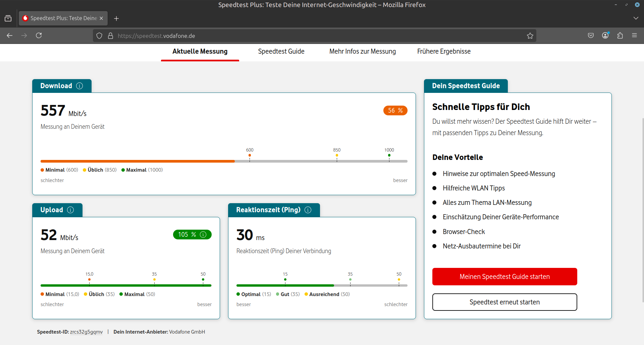
Task: Open the Mehr Infos zur Messung tab
Action: (363, 52)
